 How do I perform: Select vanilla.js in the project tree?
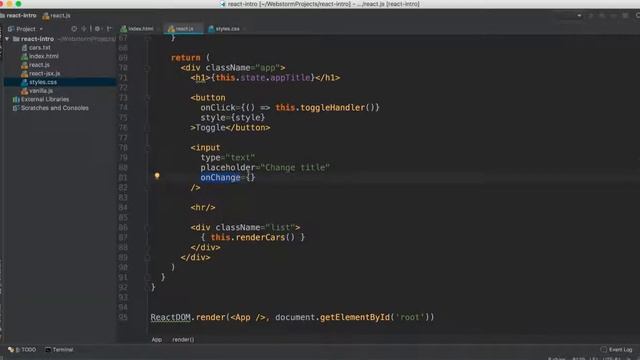(x=41, y=91)
